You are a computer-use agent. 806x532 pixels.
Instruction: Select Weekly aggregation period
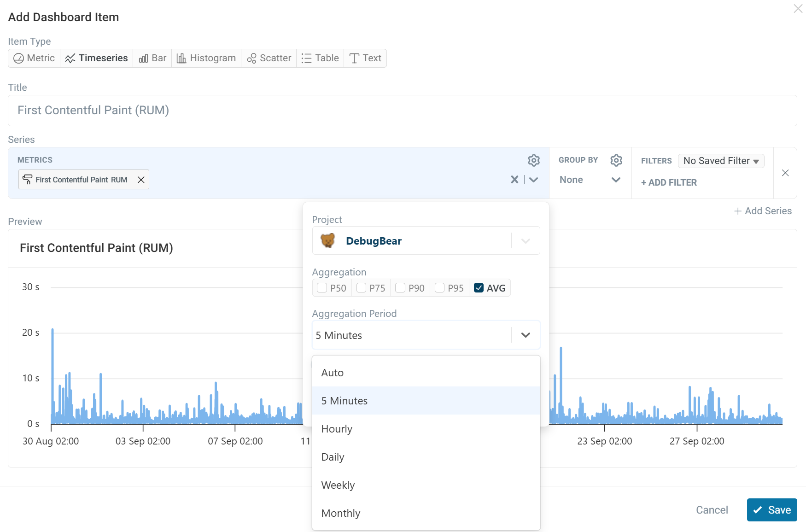[426, 485]
